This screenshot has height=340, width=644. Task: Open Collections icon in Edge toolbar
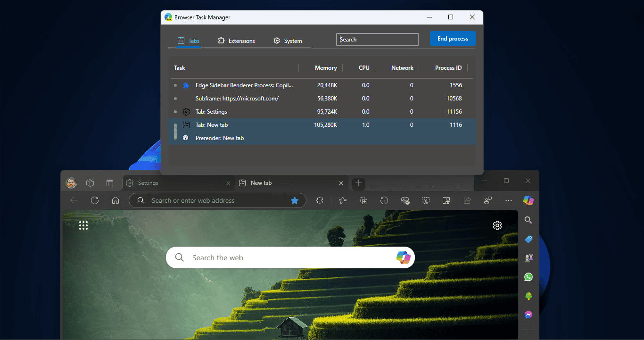[363, 200]
